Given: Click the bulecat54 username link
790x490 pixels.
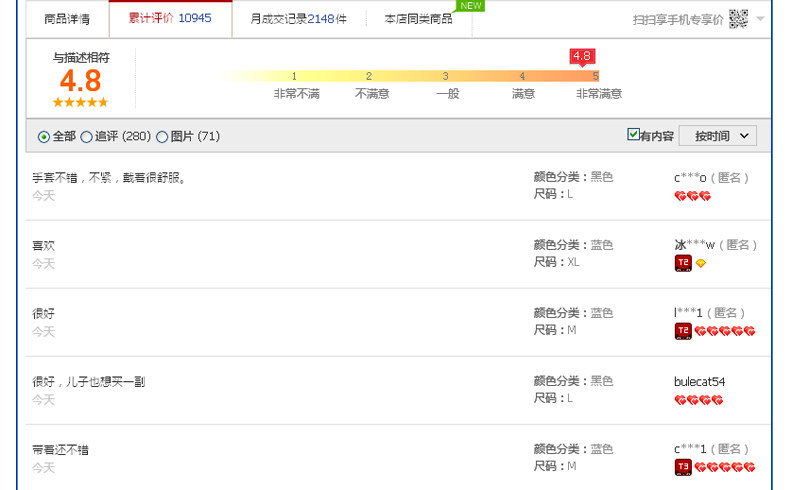Looking at the screenshot, I should click(700, 381).
